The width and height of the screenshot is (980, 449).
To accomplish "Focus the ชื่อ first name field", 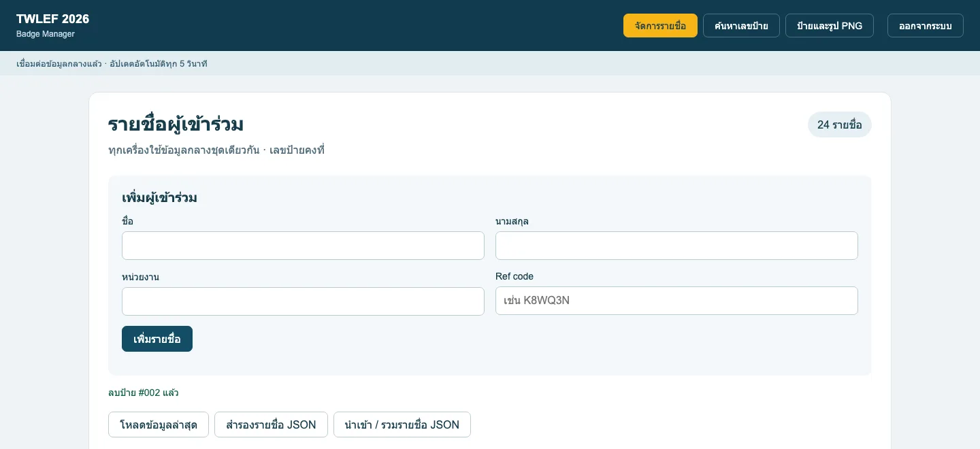I will (x=303, y=246).
